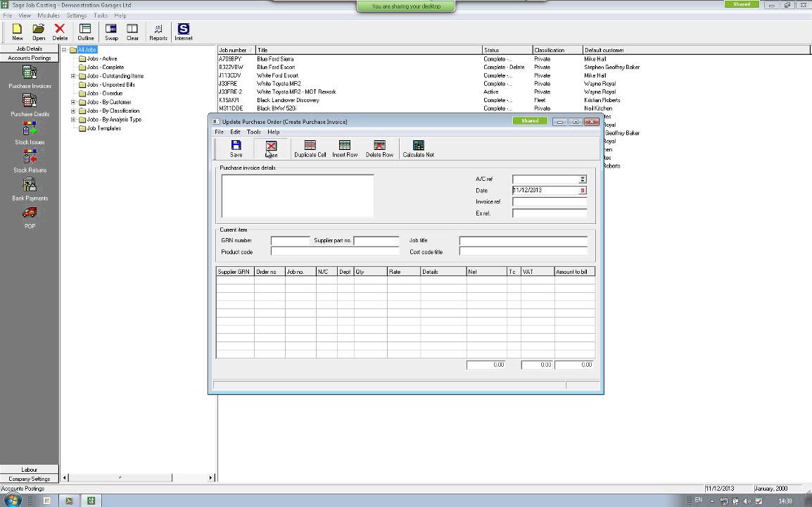The image size is (812, 507).
Task: Select the Accounts Postings sidebar tab
Action: coord(30,58)
